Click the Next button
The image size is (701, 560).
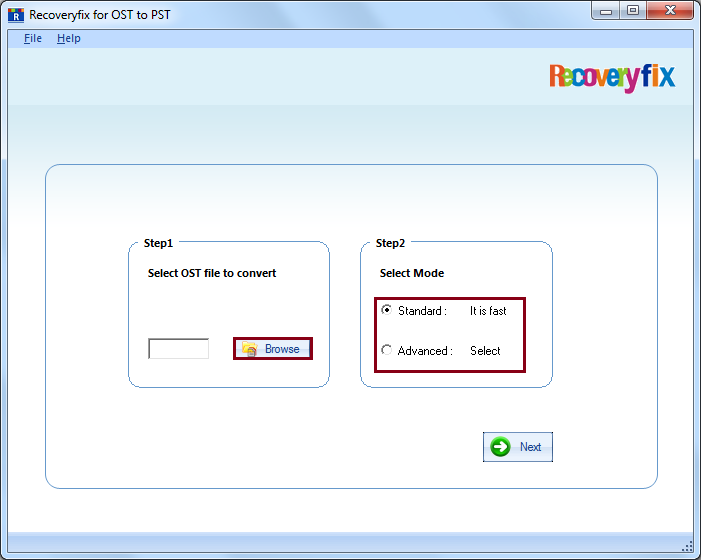pyautogui.click(x=518, y=446)
